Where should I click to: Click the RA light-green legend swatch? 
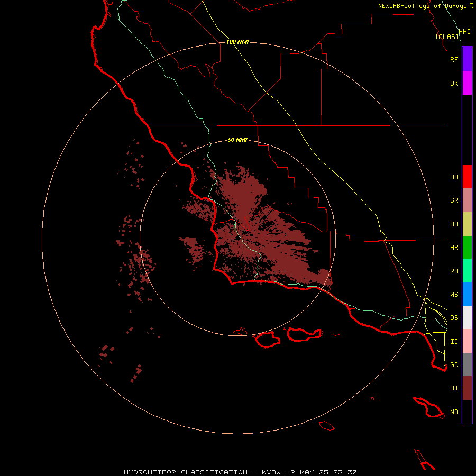click(467, 271)
